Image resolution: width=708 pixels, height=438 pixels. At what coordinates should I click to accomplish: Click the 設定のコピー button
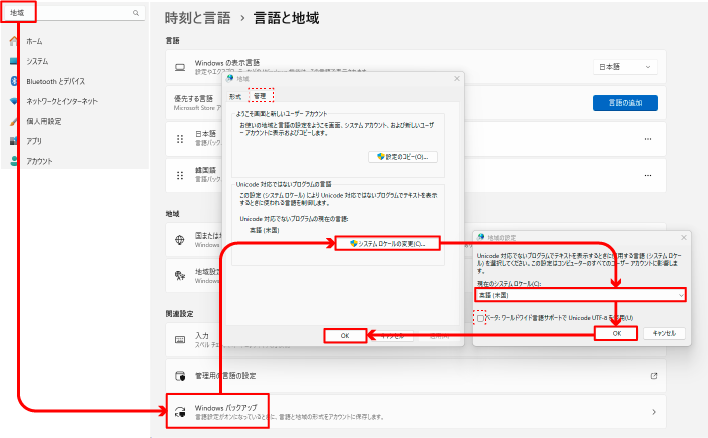pos(403,157)
